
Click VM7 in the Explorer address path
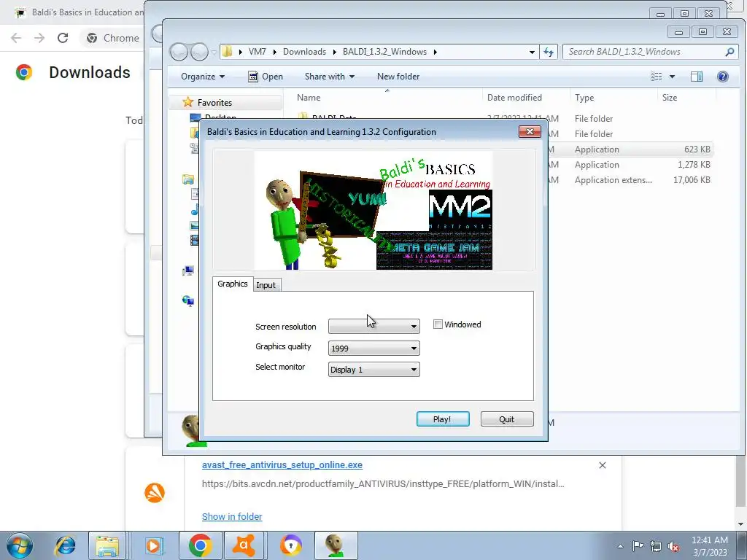coord(258,52)
